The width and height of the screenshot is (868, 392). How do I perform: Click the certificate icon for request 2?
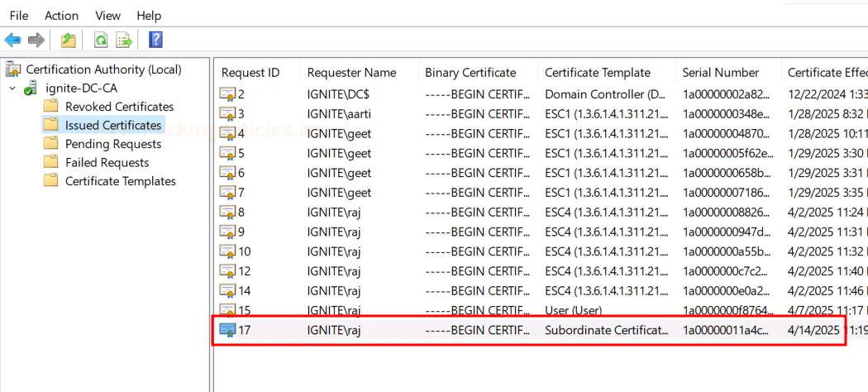pyautogui.click(x=227, y=94)
